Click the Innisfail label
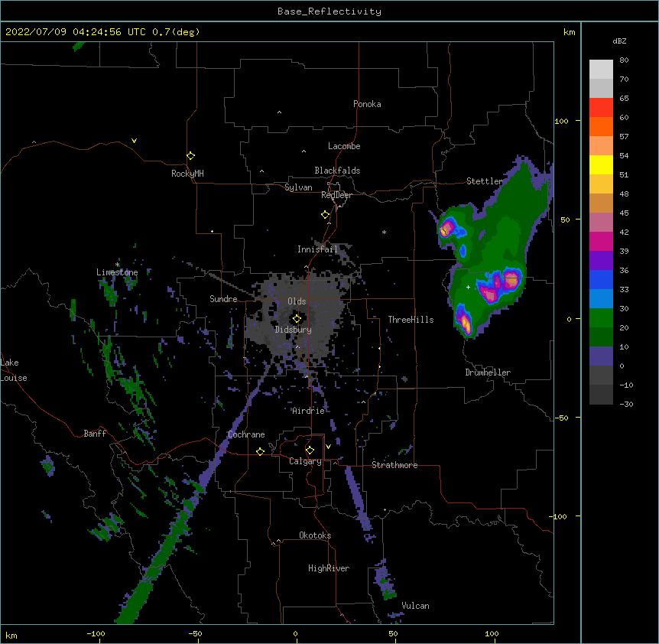The image size is (659, 644). [x=317, y=249]
